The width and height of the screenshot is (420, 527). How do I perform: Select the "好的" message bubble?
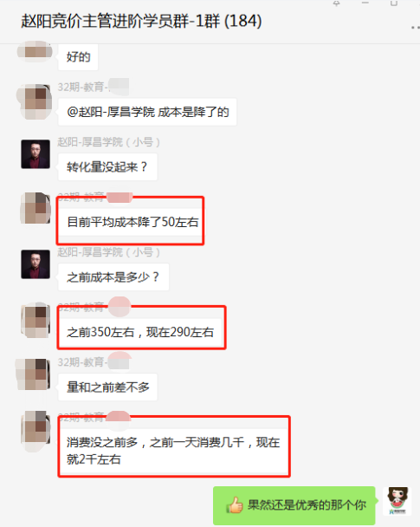tap(78, 57)
